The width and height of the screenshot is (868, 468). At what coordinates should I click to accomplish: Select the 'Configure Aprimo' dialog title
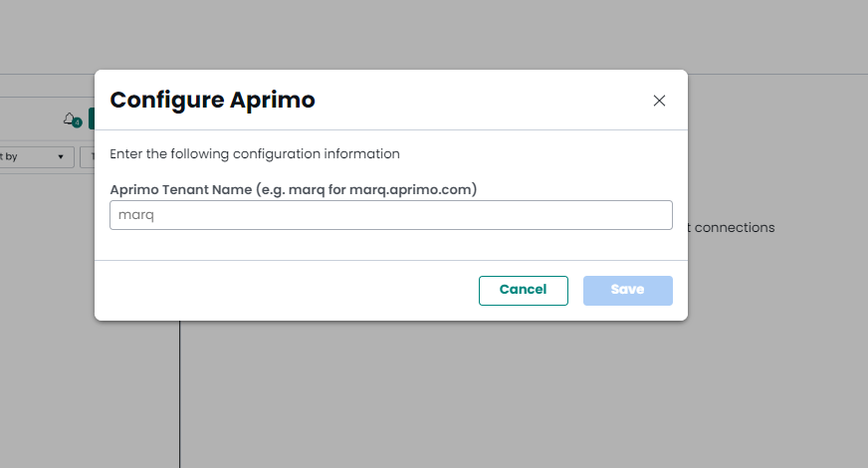213,101
